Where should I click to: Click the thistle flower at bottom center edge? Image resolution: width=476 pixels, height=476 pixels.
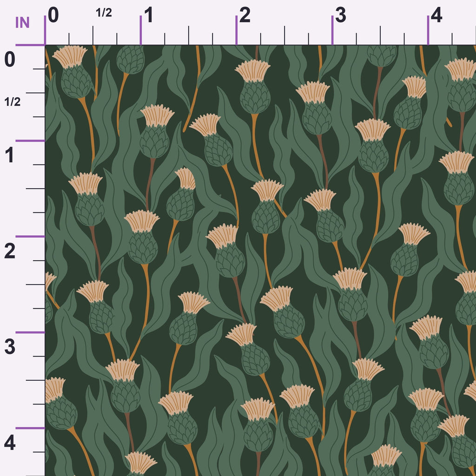[x=258, y=425]
